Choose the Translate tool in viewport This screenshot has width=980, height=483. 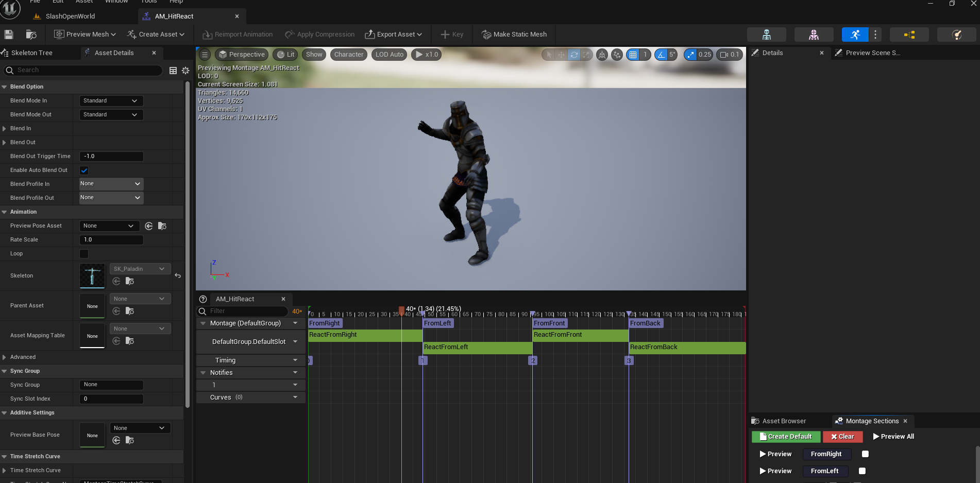(x=561, y=55)
